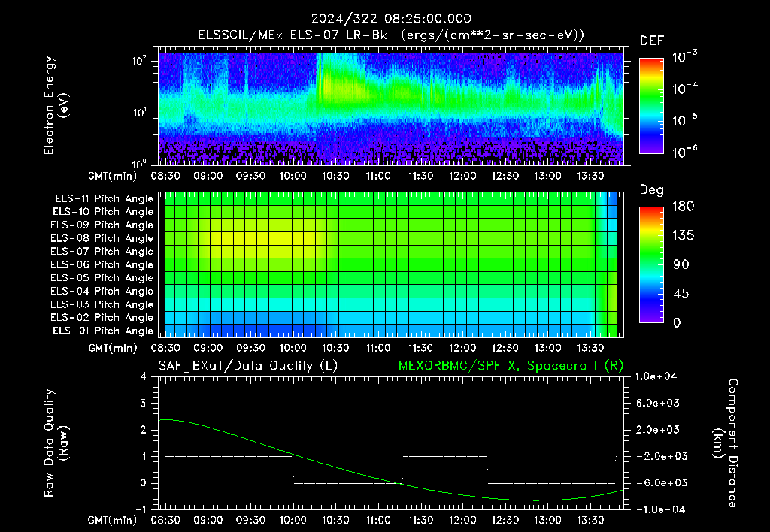Click the ELS-08 Pitch Angle label
Image resolution: width=770 pixels, height=532 pixels.
point(102,238)
